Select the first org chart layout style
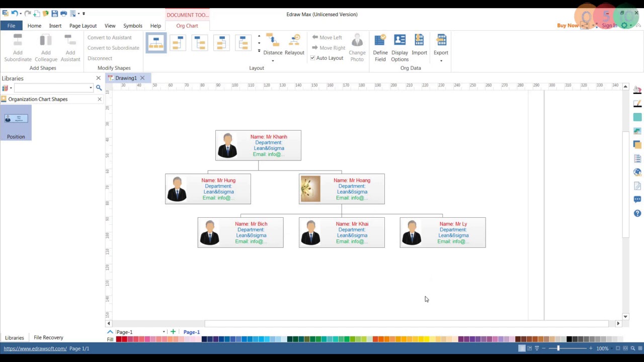 tap(156, 43)
